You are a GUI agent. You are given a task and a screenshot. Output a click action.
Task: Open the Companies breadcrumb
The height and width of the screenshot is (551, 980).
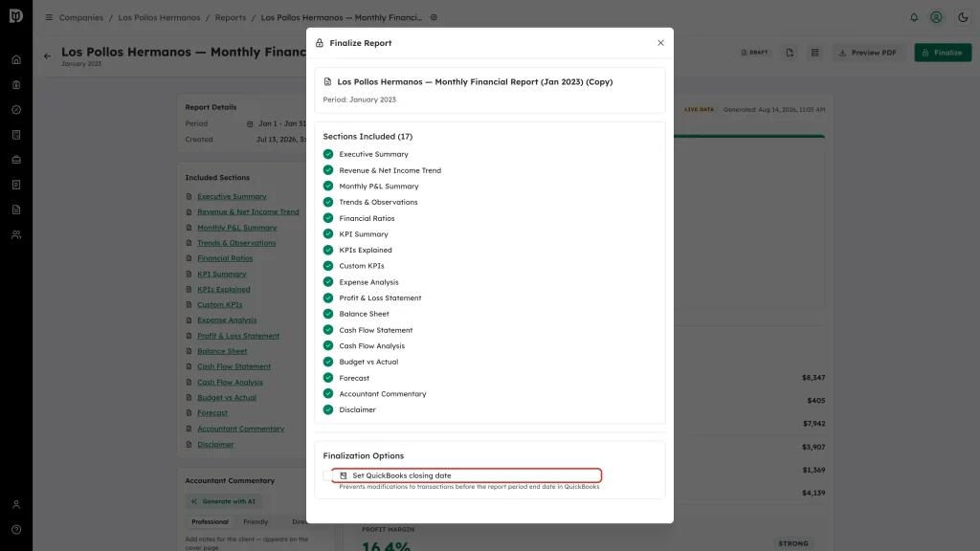(81, 17)
